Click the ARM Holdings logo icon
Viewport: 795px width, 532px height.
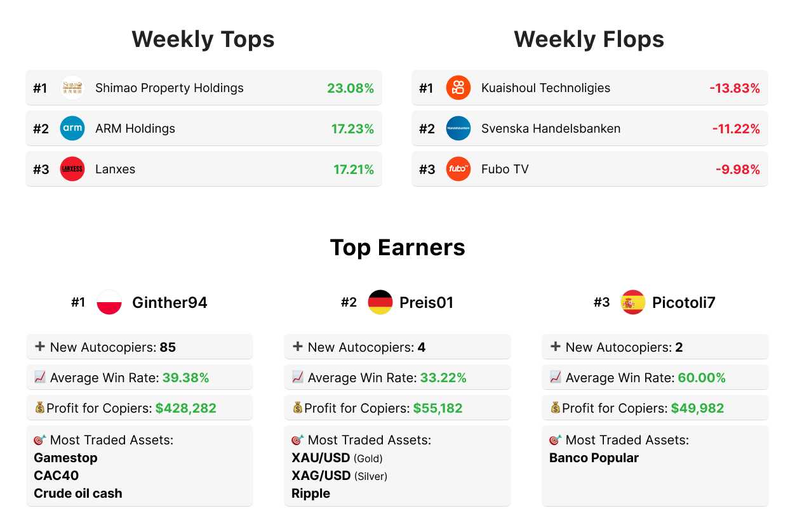click(72, 128)
